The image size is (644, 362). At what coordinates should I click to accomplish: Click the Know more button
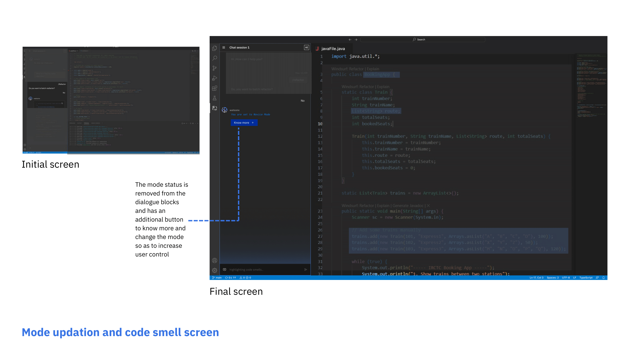pyautogui.click(x=244, y=123)
